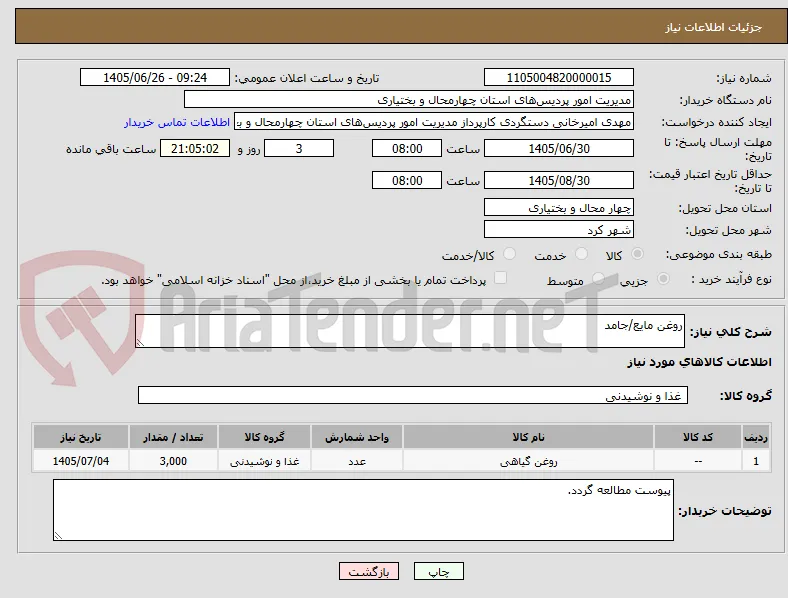Click the remaining days field showing 3
The image size is (788, 598).
click(299, 148)
